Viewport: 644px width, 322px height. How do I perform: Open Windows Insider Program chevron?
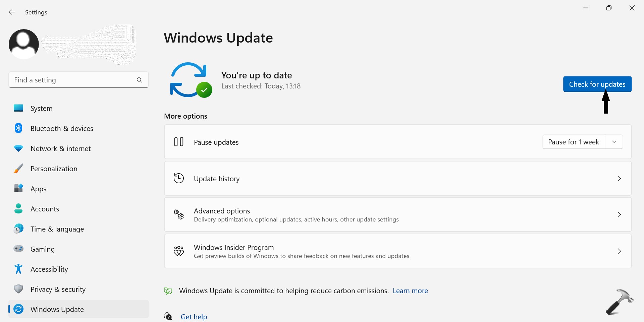(619, 251)
